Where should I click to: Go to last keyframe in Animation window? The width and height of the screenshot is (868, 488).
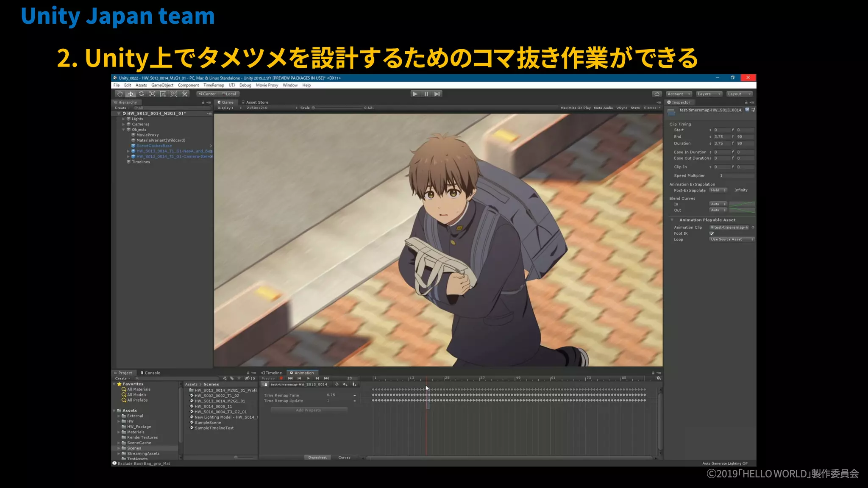326,378
